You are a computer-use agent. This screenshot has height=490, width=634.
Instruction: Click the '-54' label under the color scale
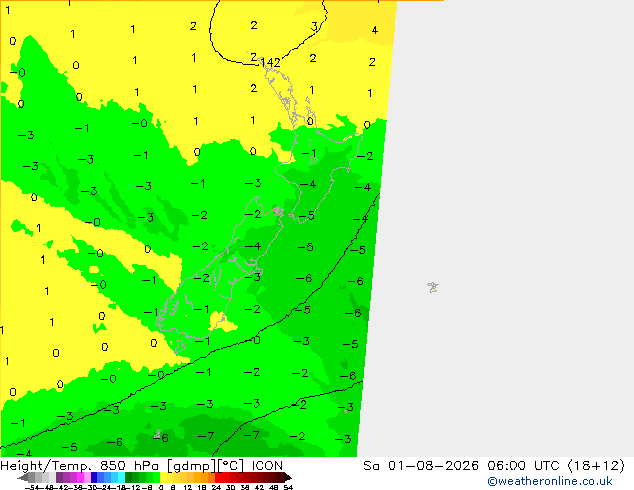[x=32, y=487]
